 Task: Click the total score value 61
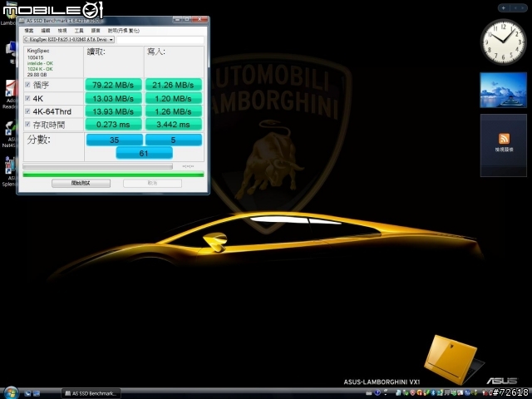(x=144, y=153)
